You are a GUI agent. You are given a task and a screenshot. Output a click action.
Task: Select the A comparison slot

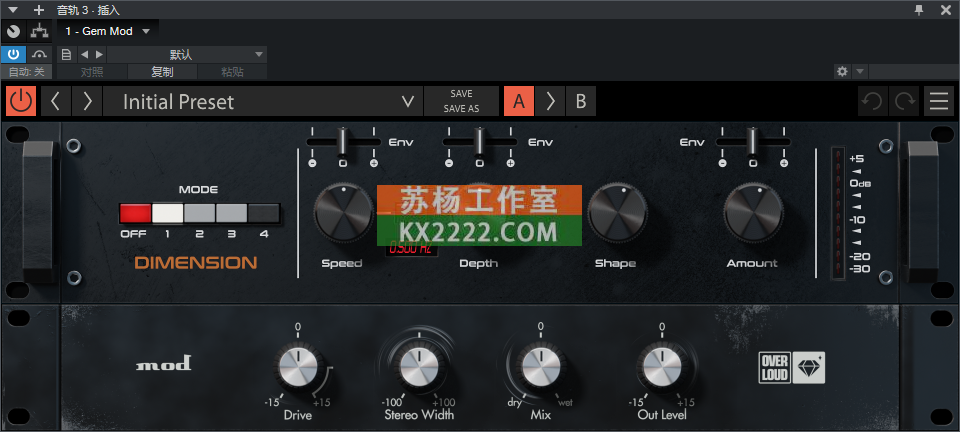[519, 101]
